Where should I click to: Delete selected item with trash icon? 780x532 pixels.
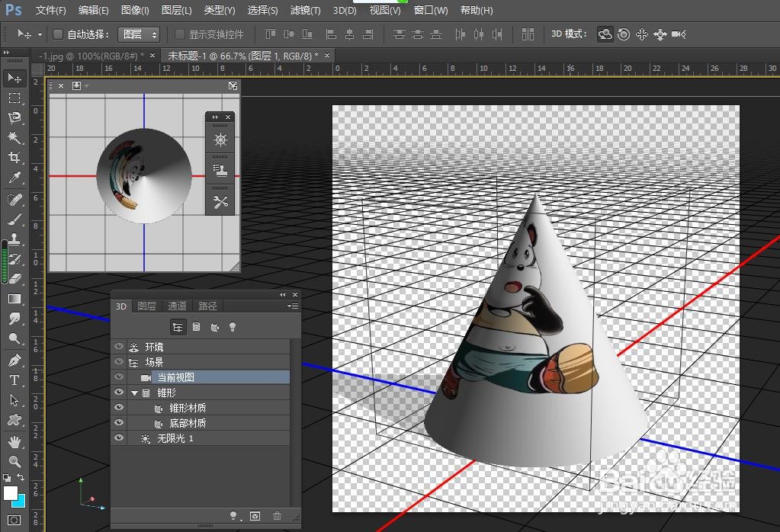[x=277, y=516]
